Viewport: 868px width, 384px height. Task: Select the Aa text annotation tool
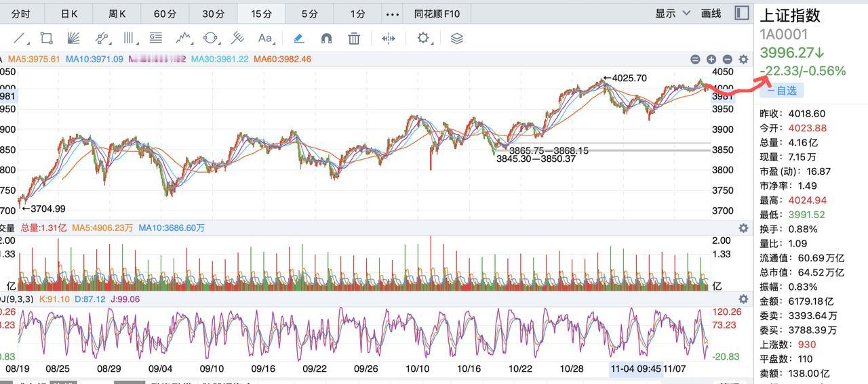[x=265, y=39]
